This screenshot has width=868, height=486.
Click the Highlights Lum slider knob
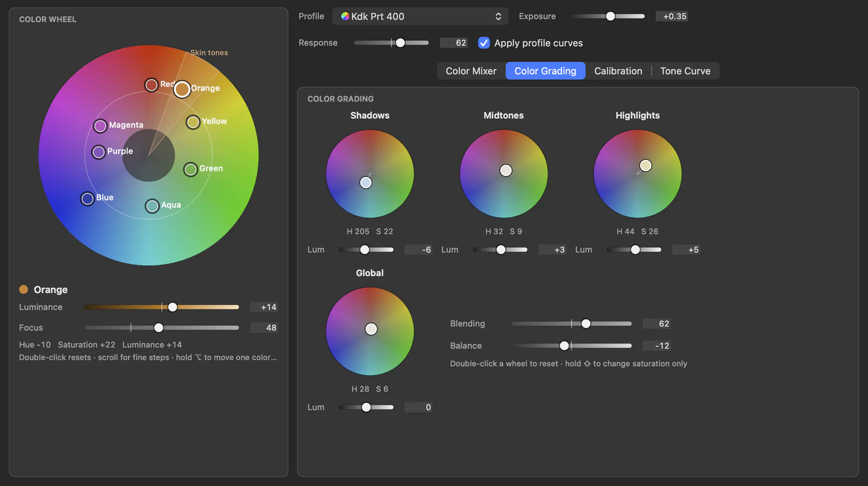(x=635, y=250)
